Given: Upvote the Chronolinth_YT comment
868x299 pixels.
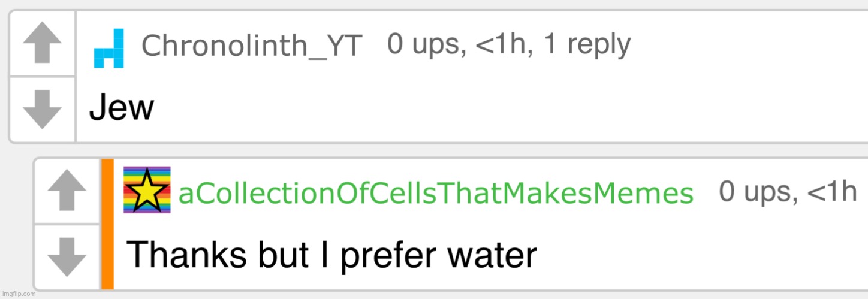Looking at the screenshot, I should tap(42, 43).
